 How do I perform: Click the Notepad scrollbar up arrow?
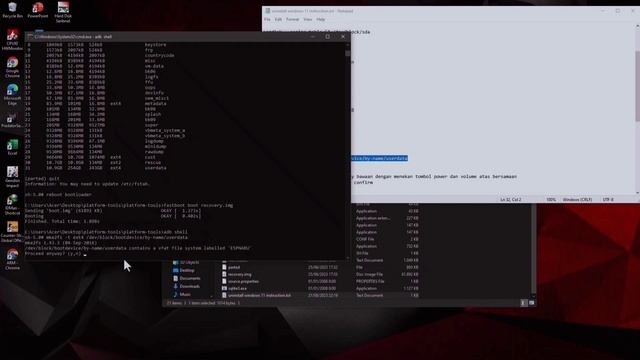[637, 26]
